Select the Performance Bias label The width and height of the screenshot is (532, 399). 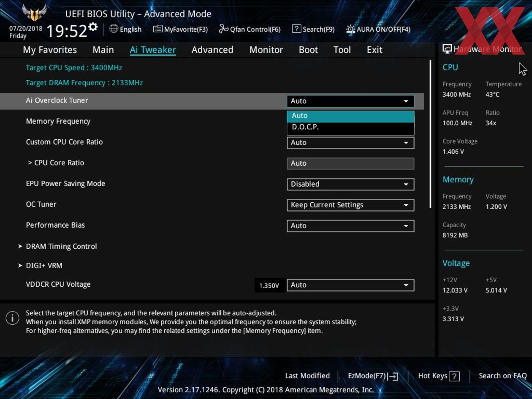click(55, 225)
